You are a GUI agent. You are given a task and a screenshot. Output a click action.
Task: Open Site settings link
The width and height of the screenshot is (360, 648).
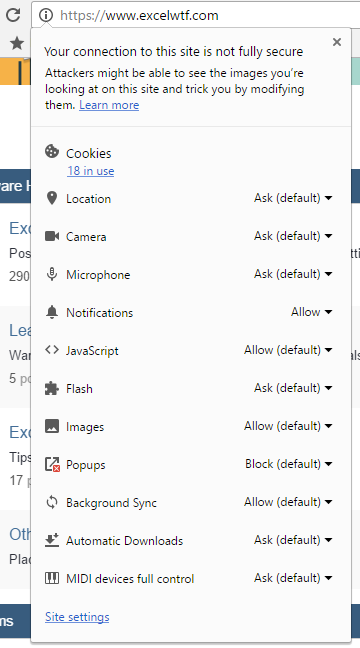(x=77, y=617)
